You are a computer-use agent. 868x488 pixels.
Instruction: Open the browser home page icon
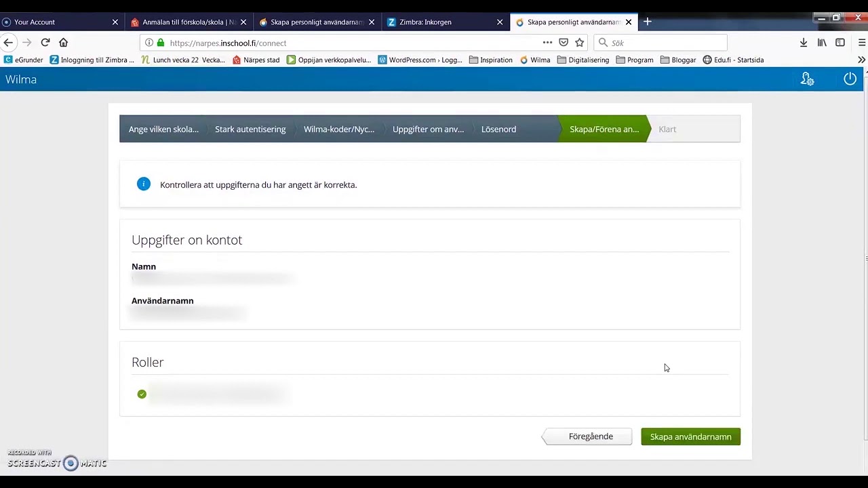[x=64, y=43]
